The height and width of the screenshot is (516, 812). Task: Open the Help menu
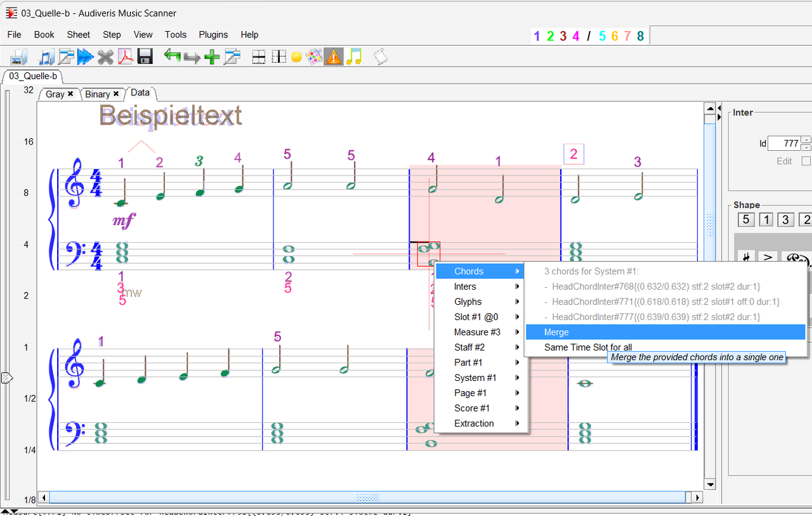(249, 35)
